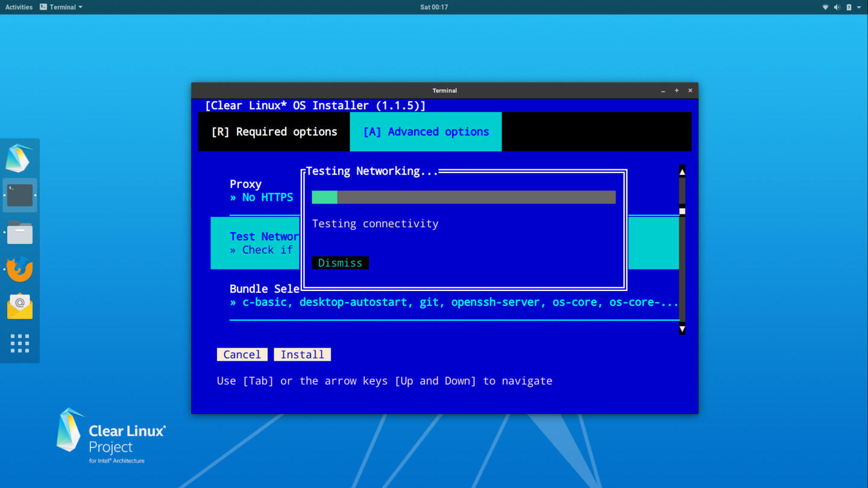
Task: Launch Firefox from the dock
Action: 20,269
